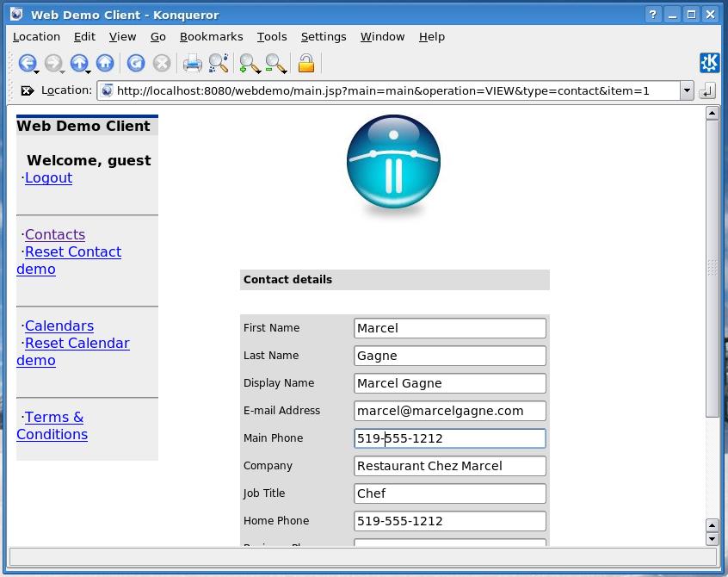Viewport: 728px width, 577px height.
Task: Click the Up directory arrow icon
Action: click(78, 63)
